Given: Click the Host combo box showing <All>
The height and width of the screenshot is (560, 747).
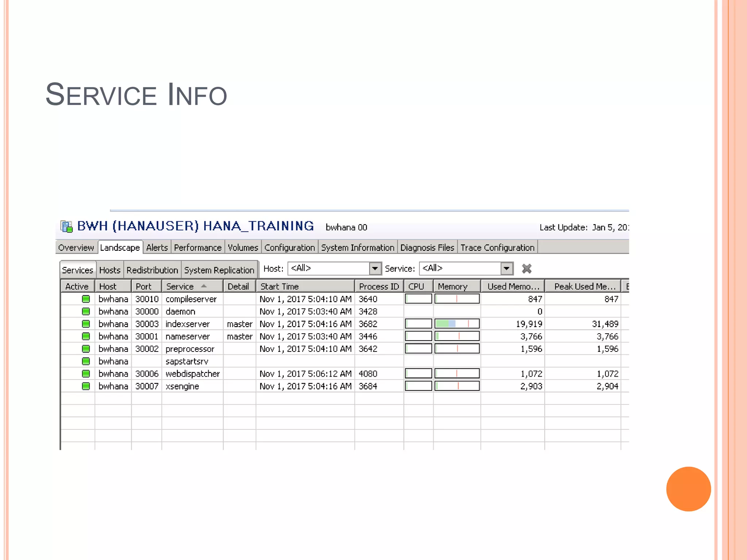Looking at the screenshot, I should [x=334, y=269].
